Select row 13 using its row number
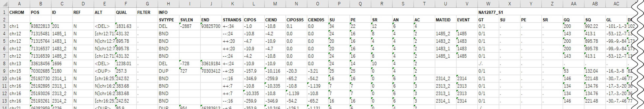Image resolution: width=644 pixels, height=109 pixels. click(4, 101)
